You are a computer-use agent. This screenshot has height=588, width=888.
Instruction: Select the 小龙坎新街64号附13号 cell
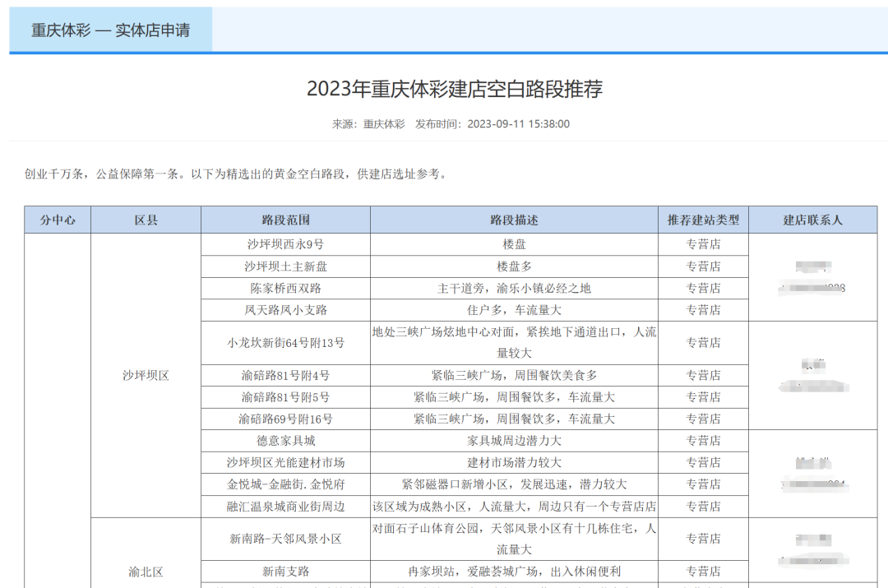tap(285, 343)
